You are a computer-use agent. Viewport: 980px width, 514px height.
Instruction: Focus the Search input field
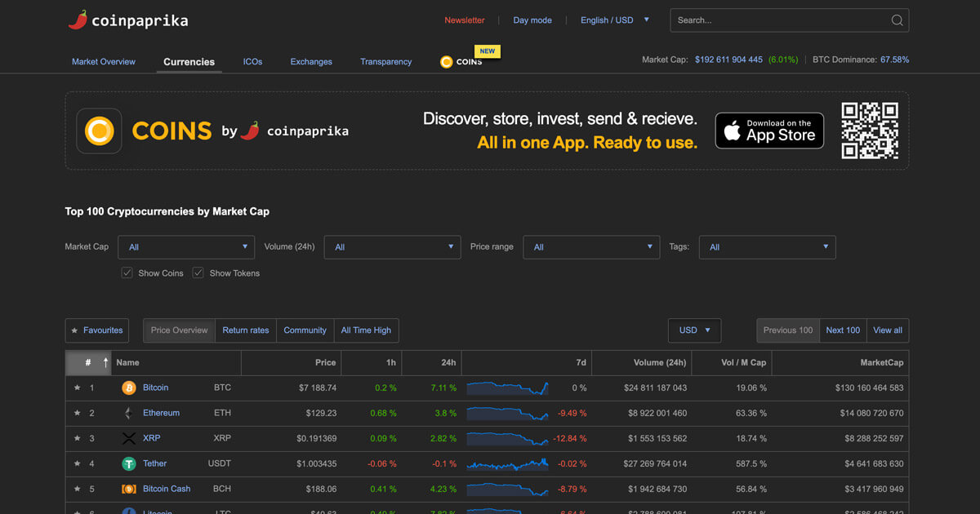(x=780, y=20)
